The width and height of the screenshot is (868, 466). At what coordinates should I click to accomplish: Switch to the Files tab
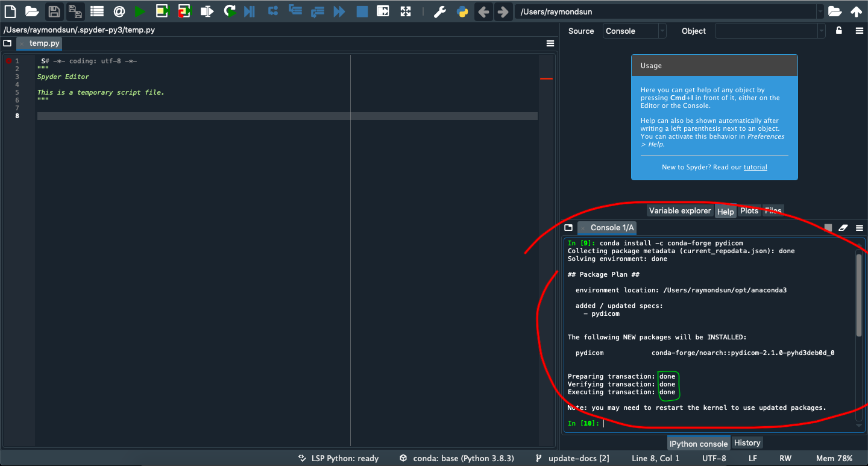773,210
